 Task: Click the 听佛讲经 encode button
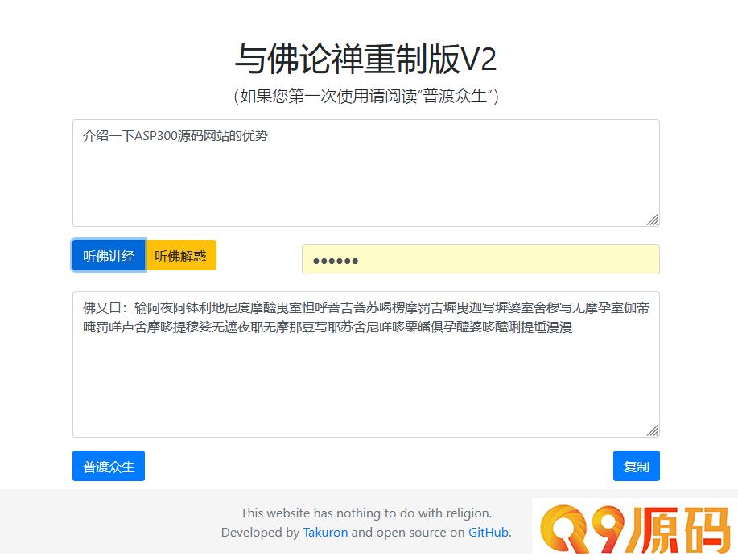point(109,256)
